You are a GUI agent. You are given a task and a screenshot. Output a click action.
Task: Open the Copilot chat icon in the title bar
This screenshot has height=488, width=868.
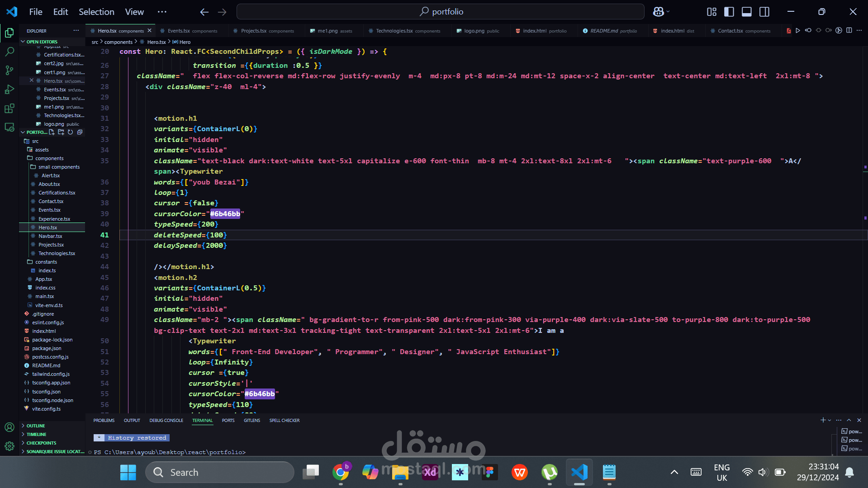(x=658, y=12)
